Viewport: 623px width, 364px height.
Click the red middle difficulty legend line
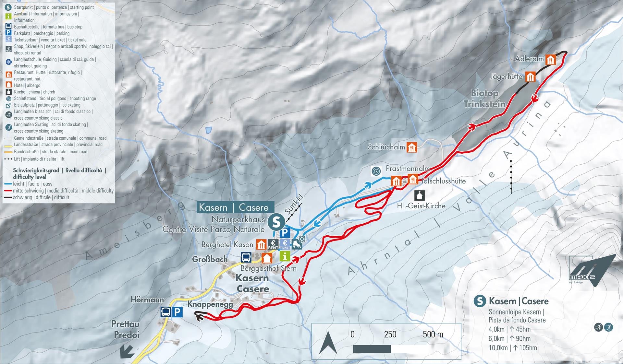(8, 191)
